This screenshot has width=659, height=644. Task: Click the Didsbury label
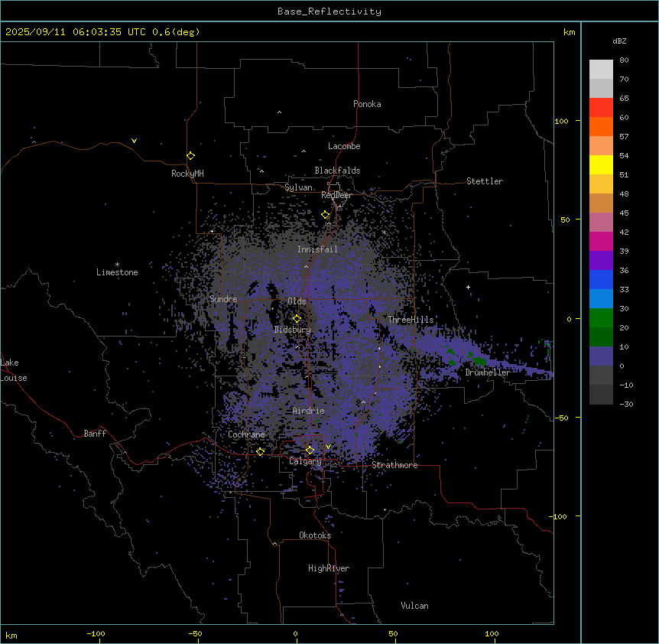[x=293, y=330]
